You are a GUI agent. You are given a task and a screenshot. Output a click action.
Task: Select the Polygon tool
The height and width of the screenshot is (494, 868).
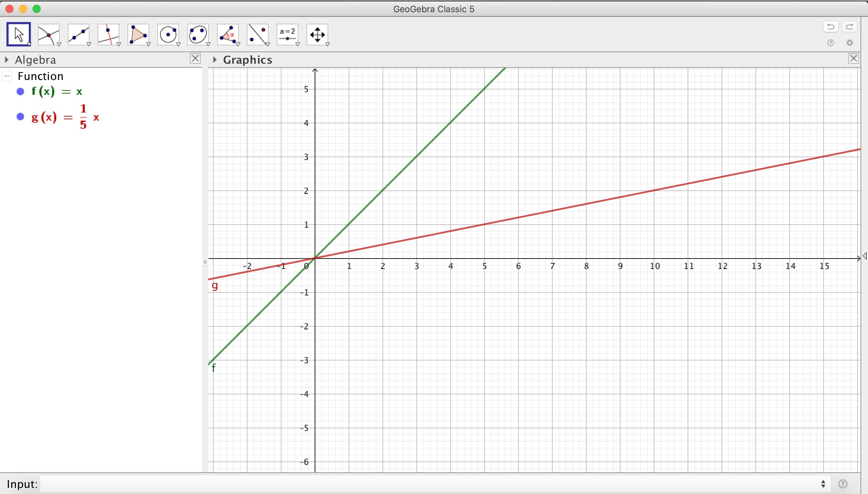138,34
